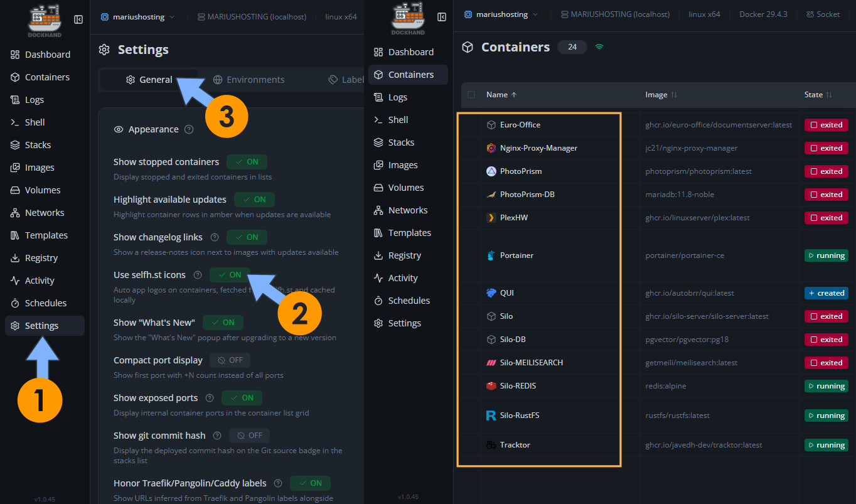Viewport: 856px width, 504px height.
Task: Switch to the Environments settings tab
Action: click(249, 80)
